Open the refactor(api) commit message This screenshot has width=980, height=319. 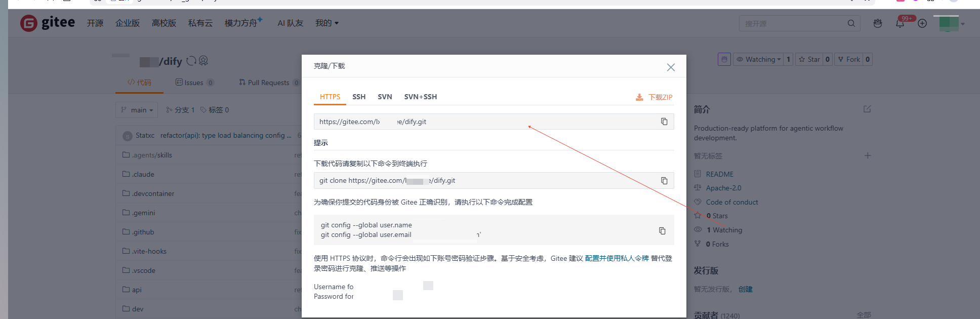226,135
